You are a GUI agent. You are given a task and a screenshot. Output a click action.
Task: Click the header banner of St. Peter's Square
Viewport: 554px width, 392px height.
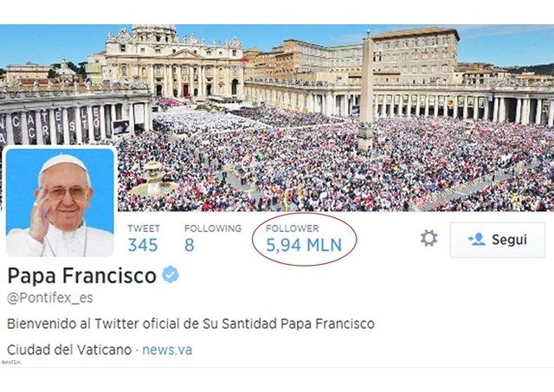(277, 118)
